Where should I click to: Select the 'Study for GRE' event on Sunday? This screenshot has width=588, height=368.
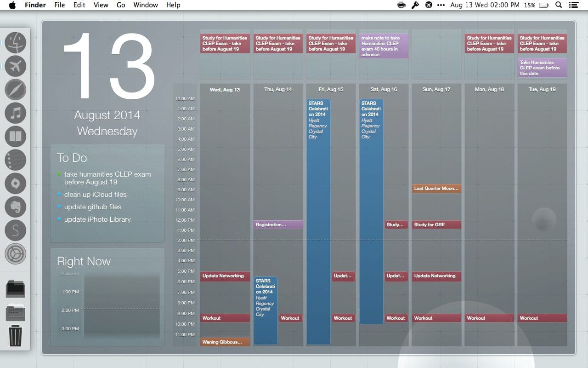(x=436, y=225)
